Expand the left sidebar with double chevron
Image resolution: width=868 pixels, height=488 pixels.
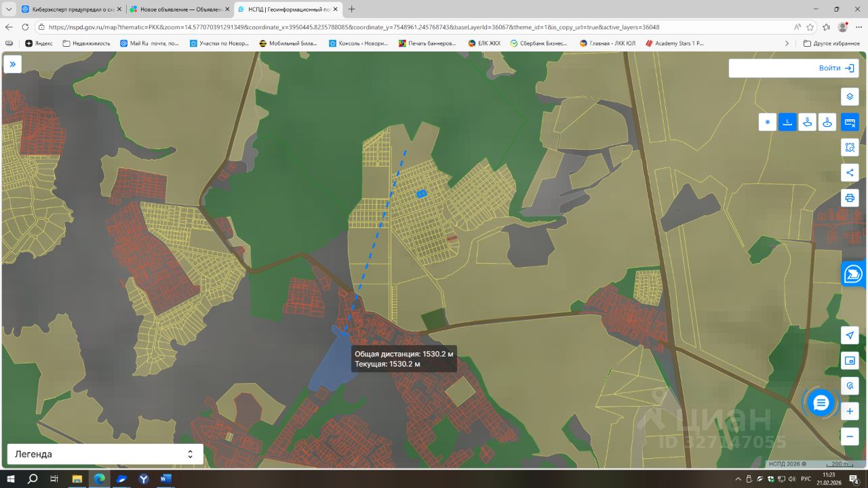12,64
